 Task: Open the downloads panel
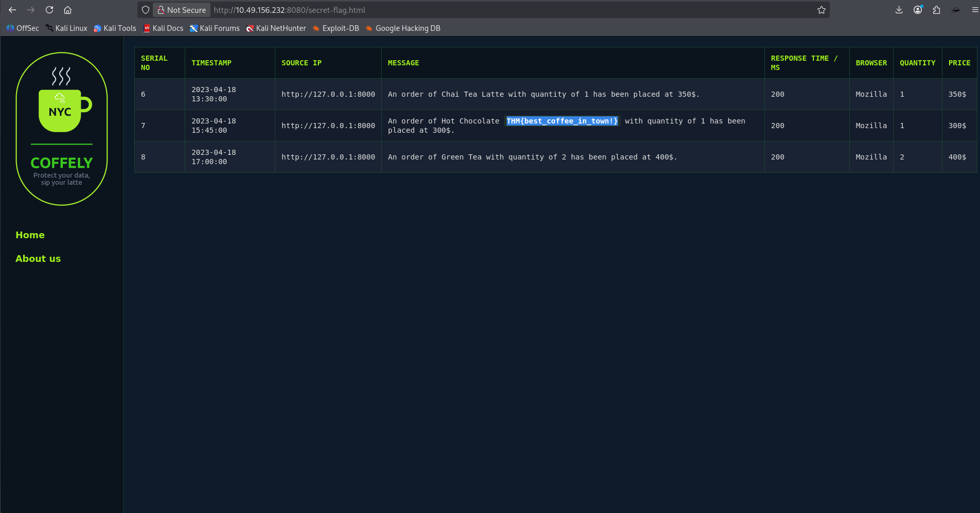[x=899, y=10]
